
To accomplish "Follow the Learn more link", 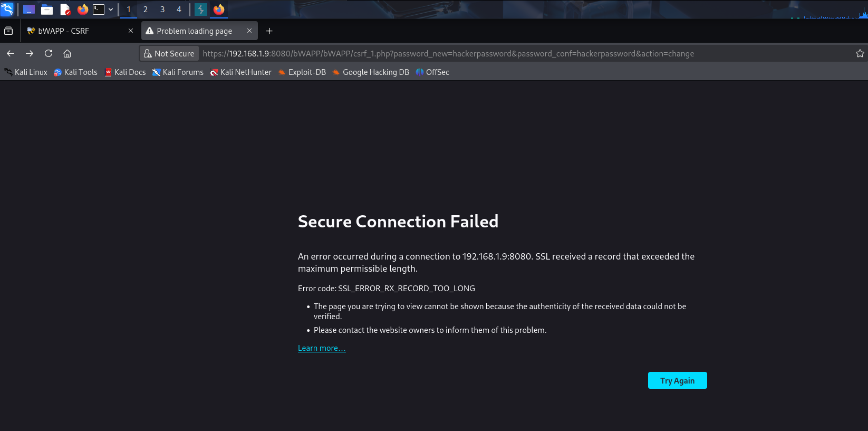I will 322,348.
